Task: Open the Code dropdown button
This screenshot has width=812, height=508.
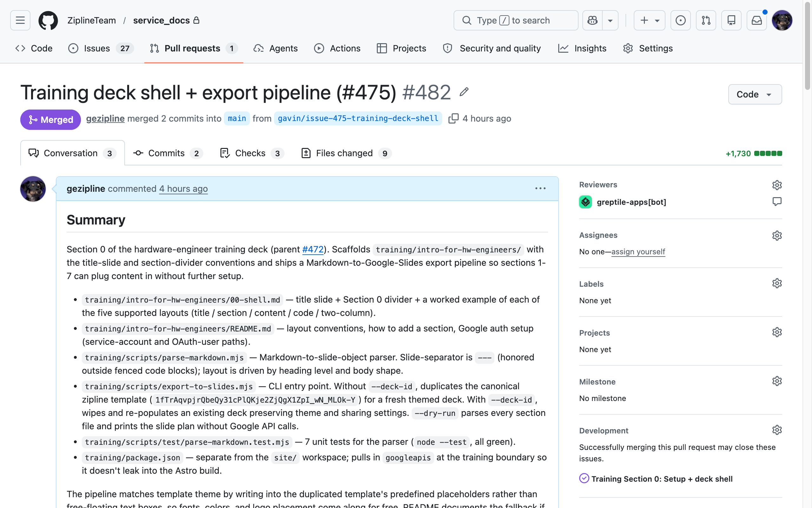Action: point(755,94)
